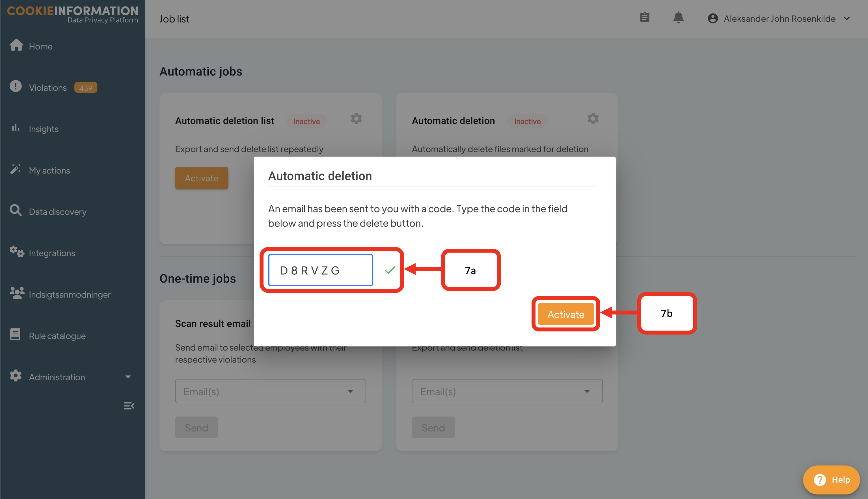Image resolution: width=868 pixels, height=499 pixels.
Task: Open Automatic deletion gear settings
Action: 593,119
